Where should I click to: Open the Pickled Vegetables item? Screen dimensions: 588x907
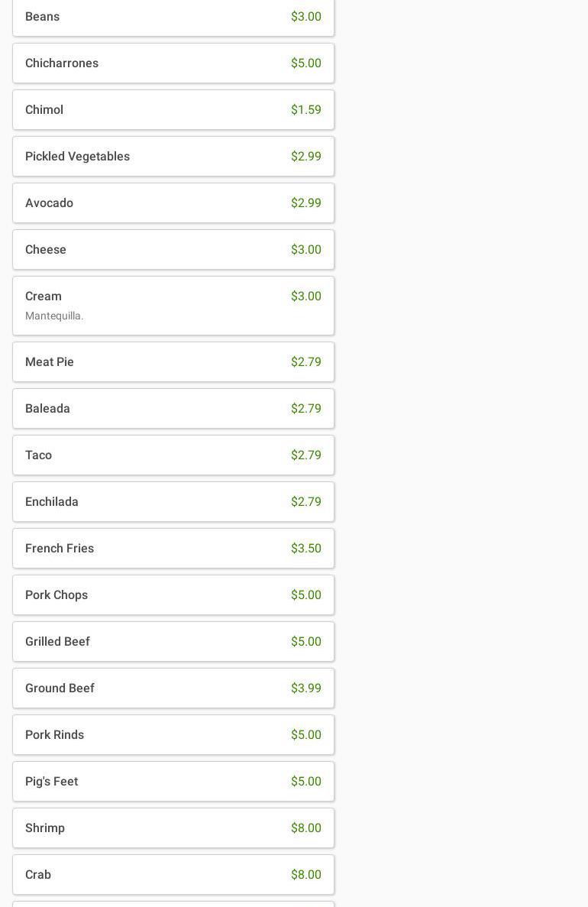click(173, 157)
